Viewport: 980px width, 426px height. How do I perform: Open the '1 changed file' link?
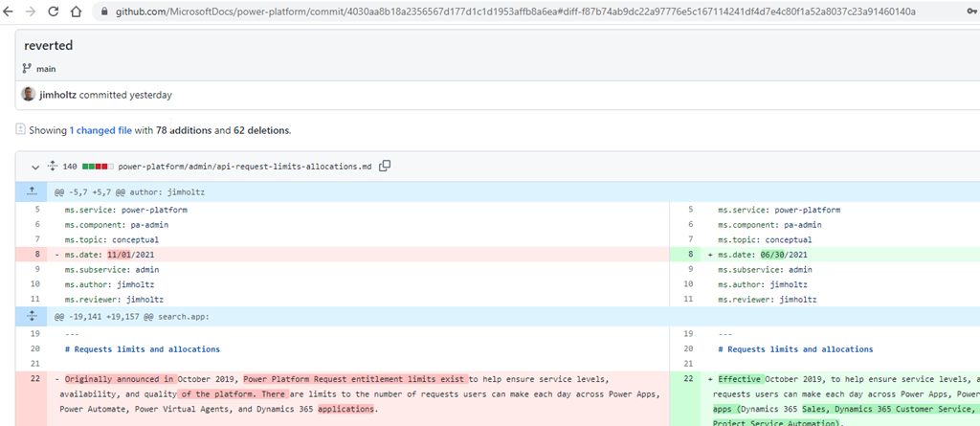pyautogui.click(x=100, y=131)
